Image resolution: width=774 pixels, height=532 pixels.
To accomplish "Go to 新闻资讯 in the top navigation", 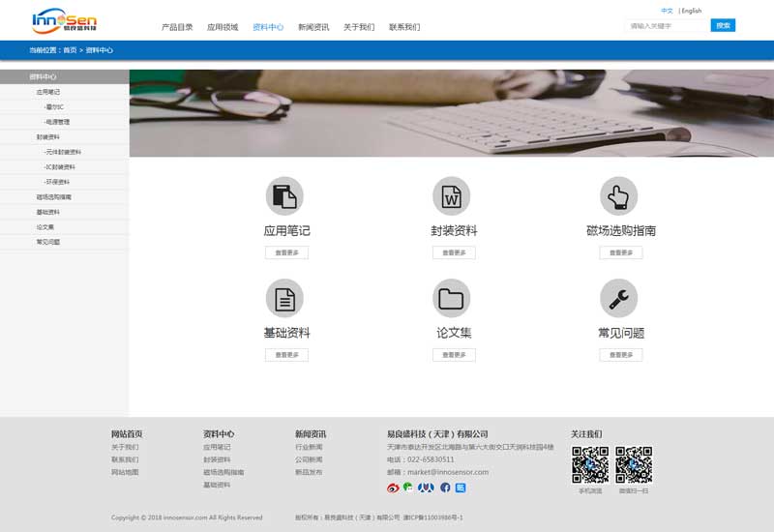I will [313, 27].
